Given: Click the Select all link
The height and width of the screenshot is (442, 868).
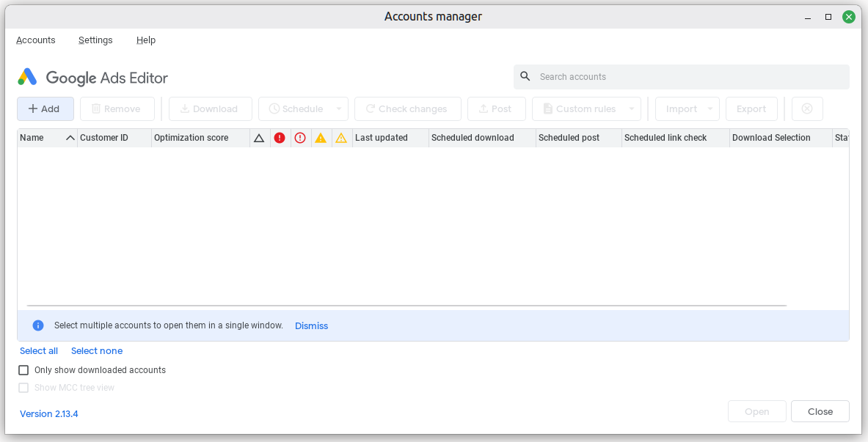Looking at the screenshot, I should coord(39,350).
